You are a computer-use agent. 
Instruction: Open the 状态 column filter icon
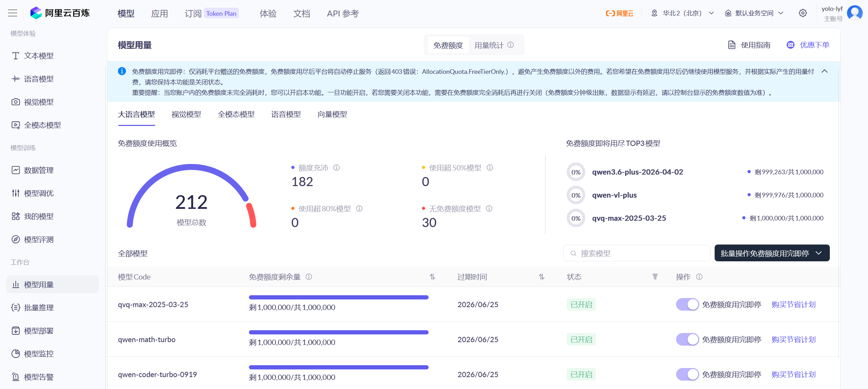655,277
